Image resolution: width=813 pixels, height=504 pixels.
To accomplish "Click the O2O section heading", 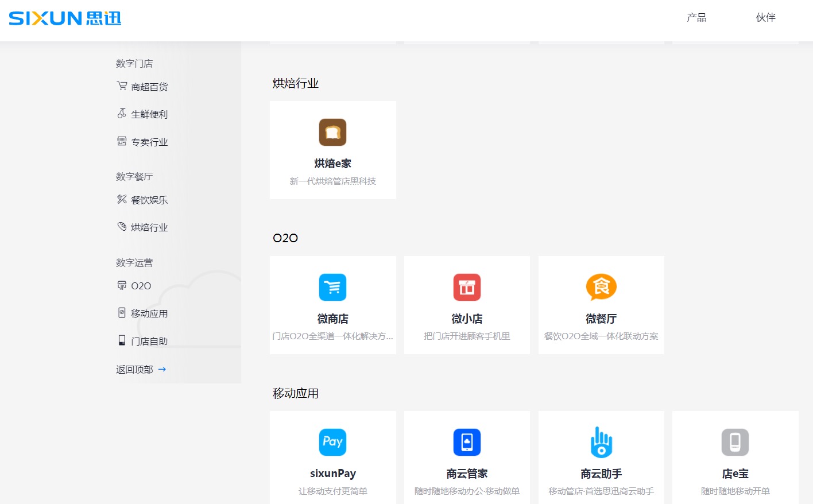I will [285, 238].
